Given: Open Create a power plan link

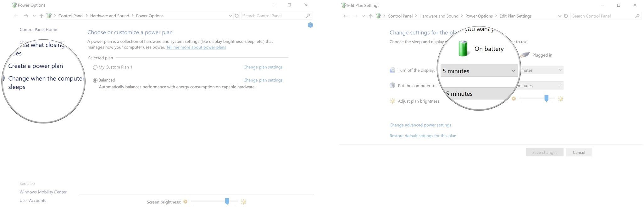Looking at the screenshot, I should (x=36, y=66).
